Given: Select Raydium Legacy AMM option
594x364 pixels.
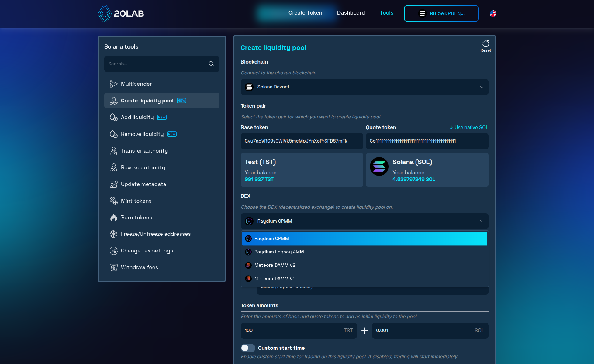Looking at the screenshot, I should 364,252.
